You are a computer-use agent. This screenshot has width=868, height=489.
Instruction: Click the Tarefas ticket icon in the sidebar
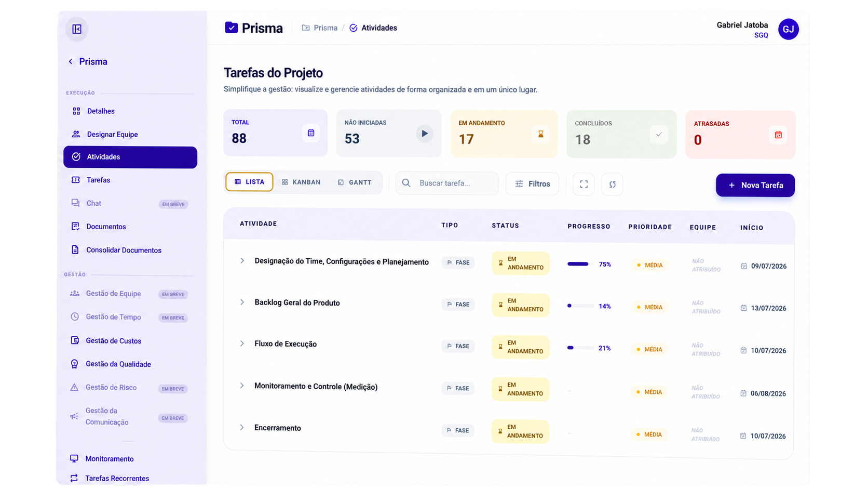point(76,180)
